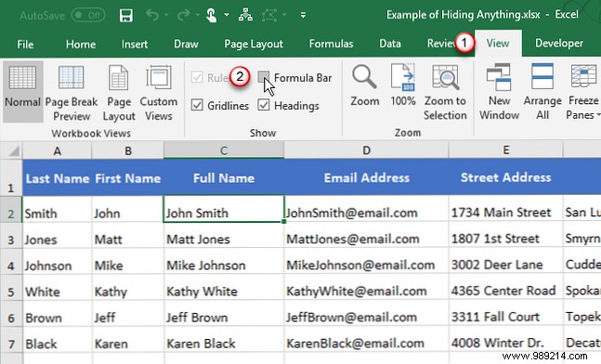
Task: Select row 4 header
Action: (x=11, y=262)
